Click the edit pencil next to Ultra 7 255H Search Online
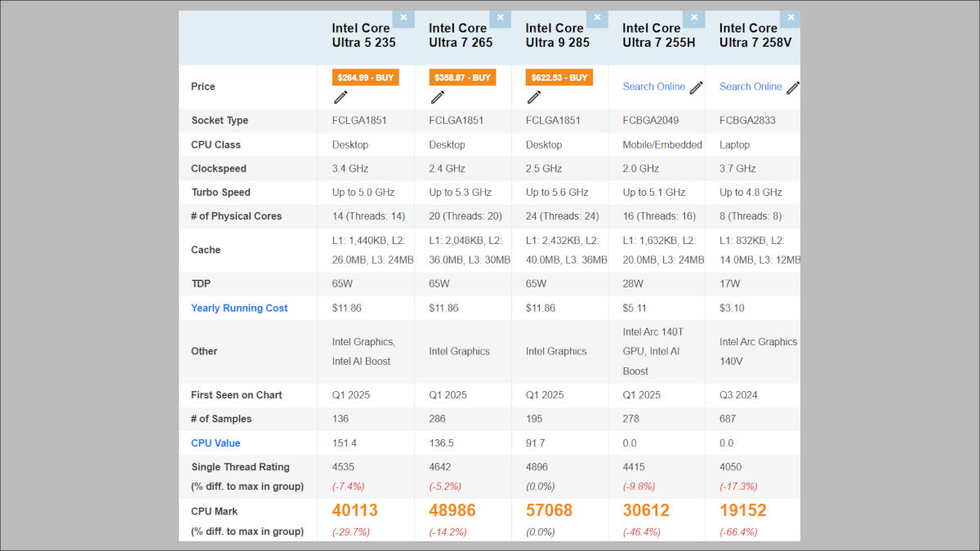980x551 pixels. click(x=696, y=87)
